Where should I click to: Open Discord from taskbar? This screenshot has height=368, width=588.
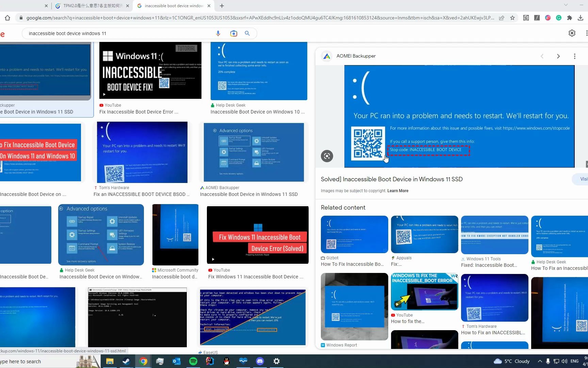[x=260, y=361]
